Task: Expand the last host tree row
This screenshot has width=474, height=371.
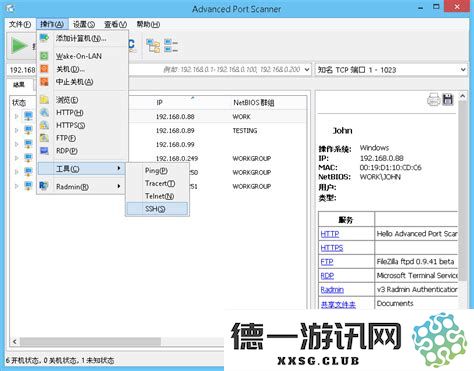Action: [x=16, y=186]
